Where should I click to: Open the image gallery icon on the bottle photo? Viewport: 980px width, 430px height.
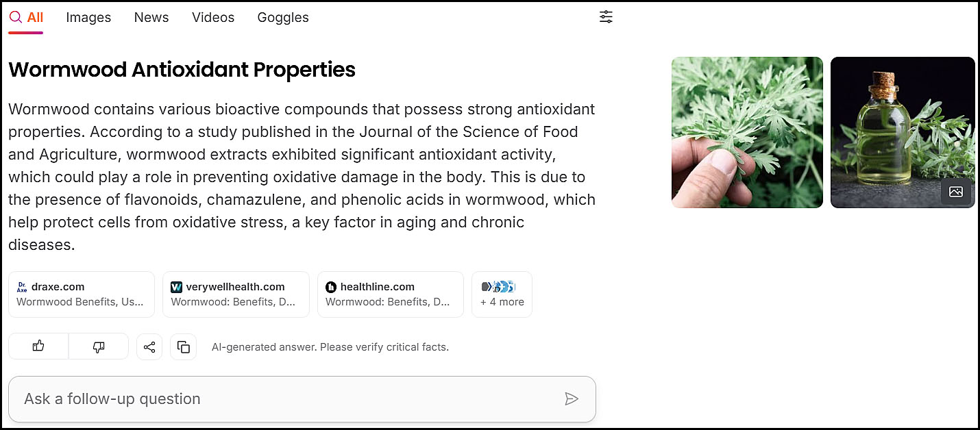click(955, 192)
